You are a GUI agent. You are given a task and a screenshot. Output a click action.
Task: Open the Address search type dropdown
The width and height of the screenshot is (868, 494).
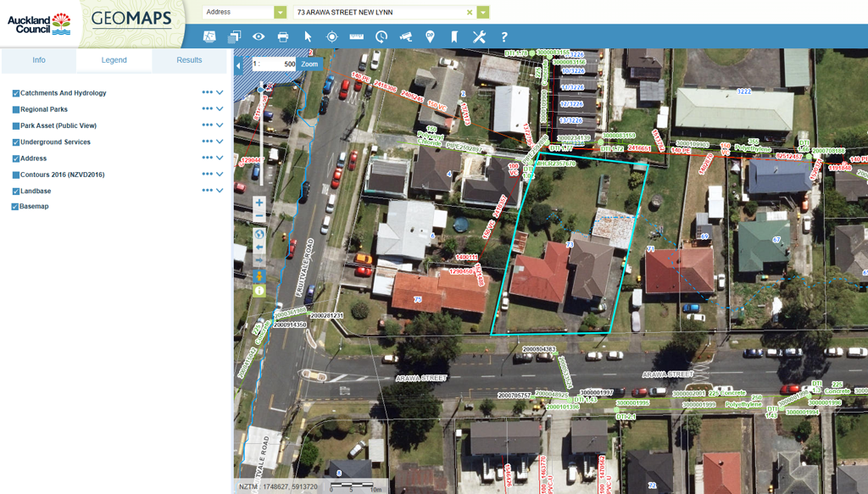coord(280,13)
